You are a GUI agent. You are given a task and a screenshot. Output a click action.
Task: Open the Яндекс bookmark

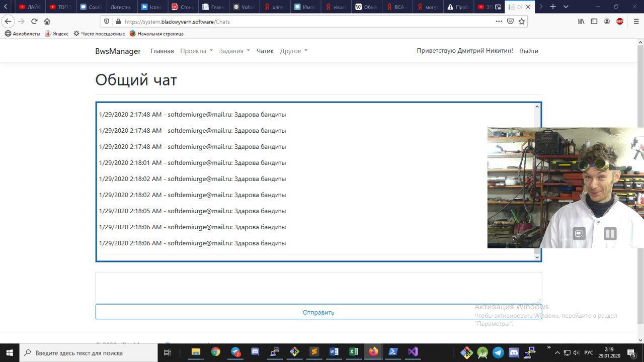coord(56,34)
